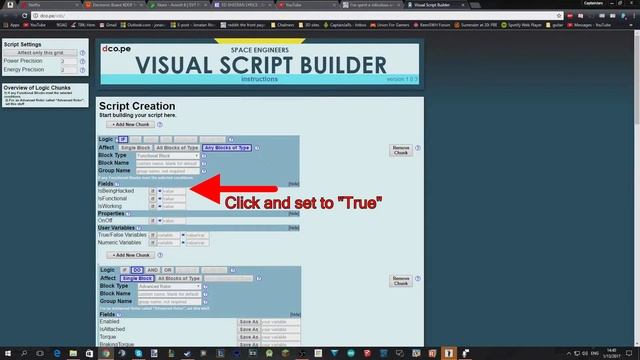
Task: Toggle the if box for True/False Variables
Action: (153, 236)
